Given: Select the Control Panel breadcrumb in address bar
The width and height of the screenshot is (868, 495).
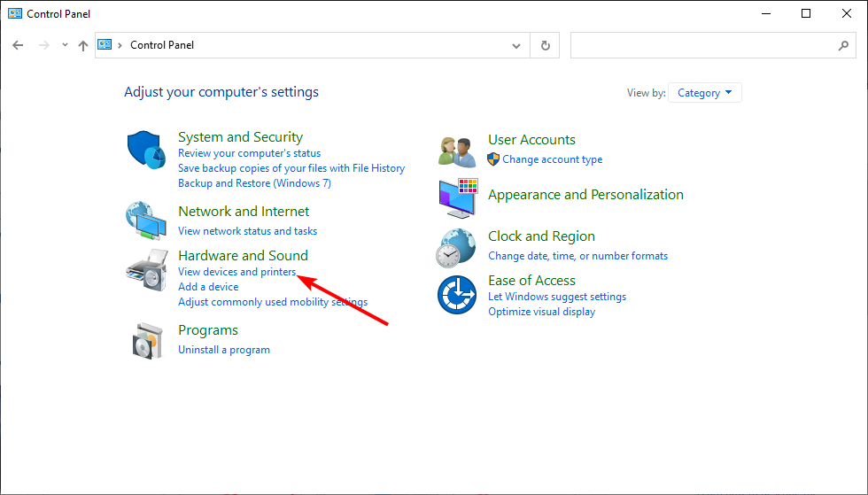Looking at the screenshot, I should click(162, 45).
